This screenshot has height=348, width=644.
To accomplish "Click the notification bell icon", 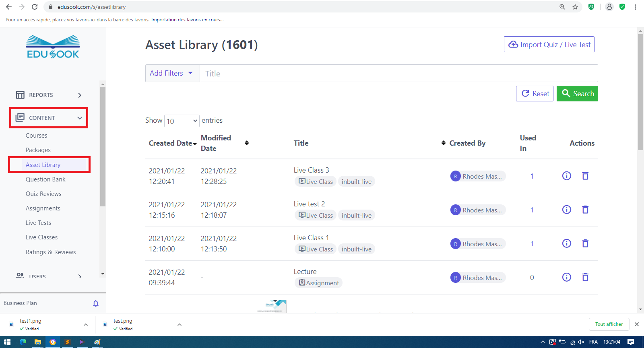I will (x=96, y=303).
